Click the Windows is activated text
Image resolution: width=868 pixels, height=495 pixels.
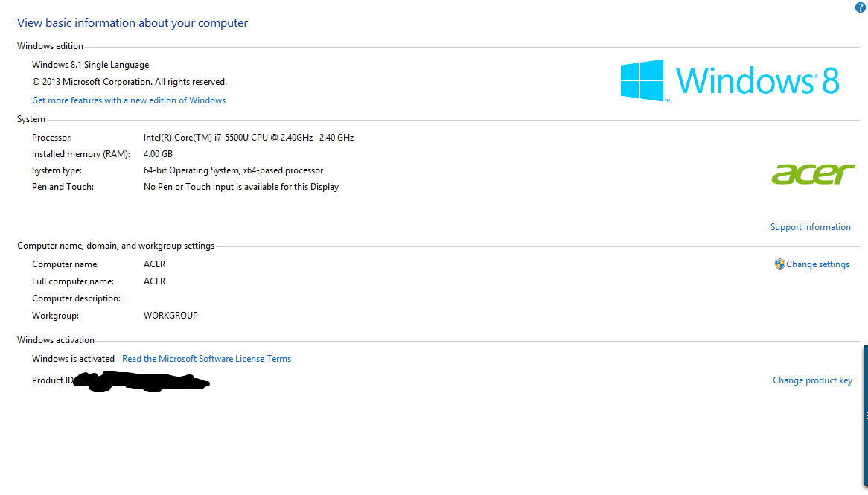pos(73,359)
